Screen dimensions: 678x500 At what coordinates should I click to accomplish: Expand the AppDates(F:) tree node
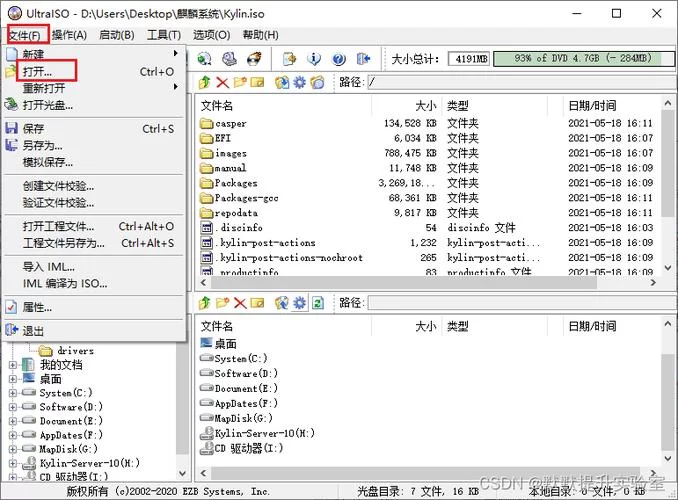13,435
